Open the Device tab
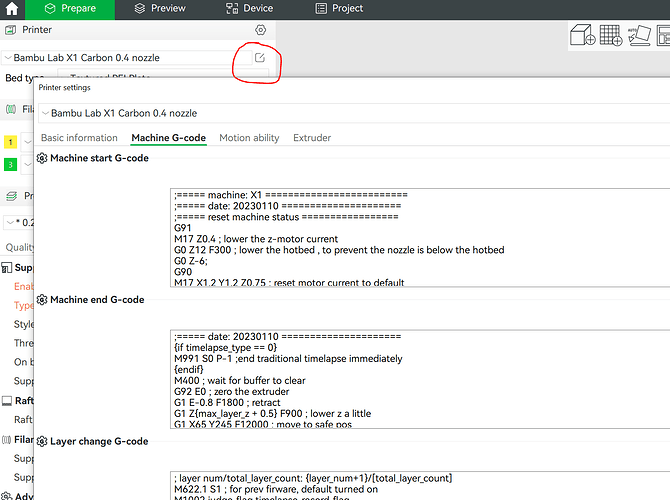Image resolution: width=670 pixels, height=500 pixels. tap(250, 9)
